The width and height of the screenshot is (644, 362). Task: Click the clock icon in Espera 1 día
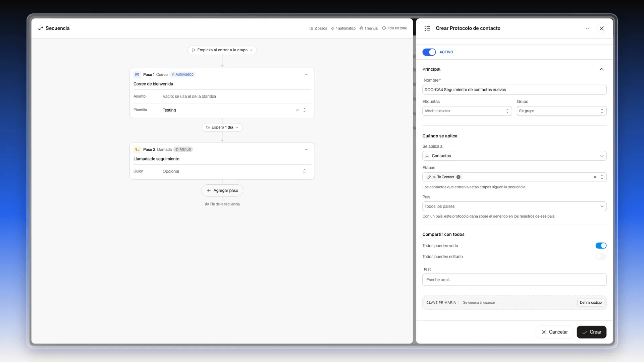pyautogui.click(x=208, y=127)
